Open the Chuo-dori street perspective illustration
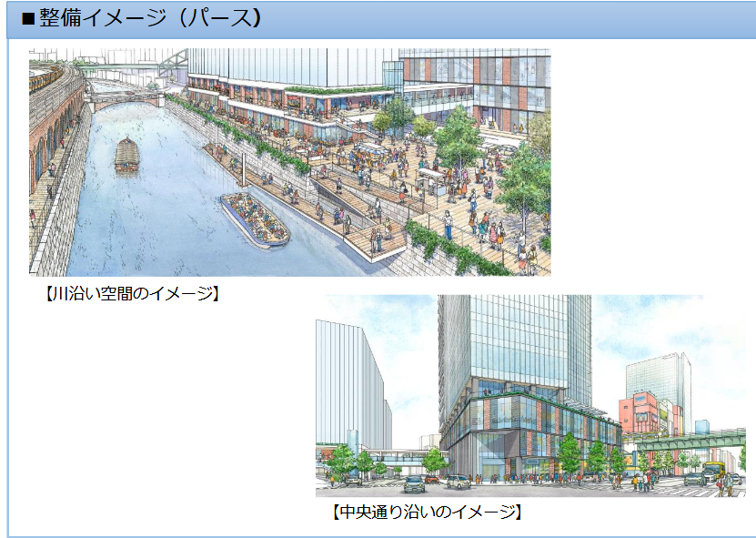Screen dimensions: 756x538 click(x=530, y=396)
